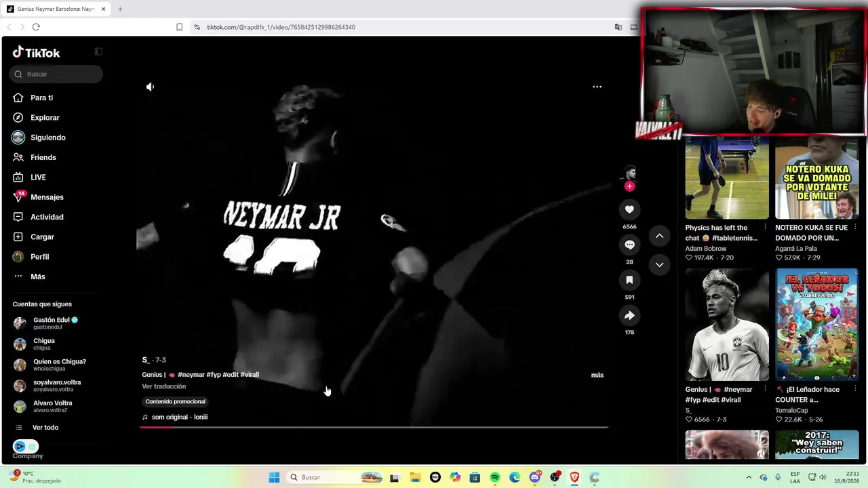Reload the browser page
The width and height of the screenshot is (868, 488).
pyautogui.click(x=36, y=27)
